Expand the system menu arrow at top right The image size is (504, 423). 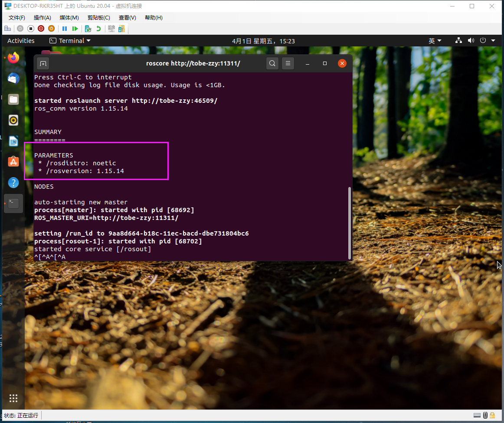click(494, 40)
